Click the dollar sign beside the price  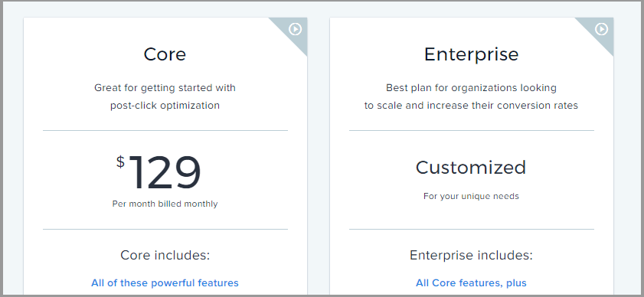pyautogui.click(x=120, y=162)
